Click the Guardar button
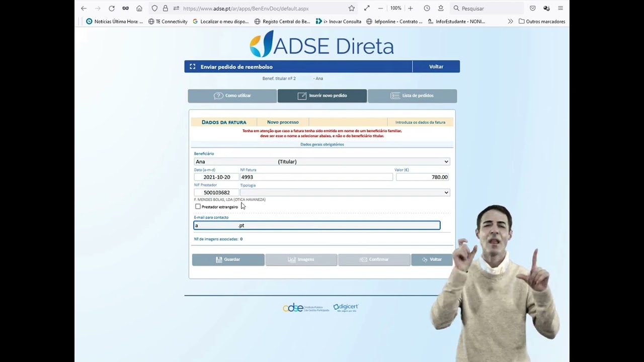This screenshot has height=362, width=644. coord(228,259)
